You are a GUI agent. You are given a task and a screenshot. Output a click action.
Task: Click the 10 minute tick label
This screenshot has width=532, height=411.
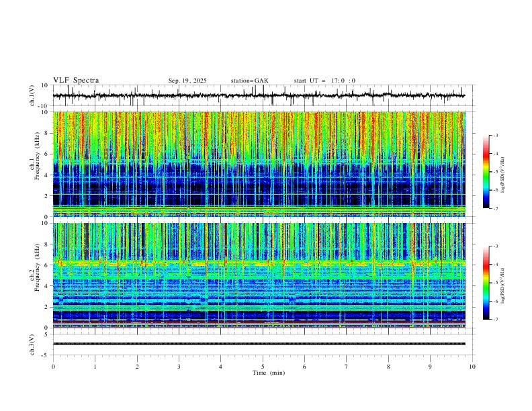click(472, 367)
